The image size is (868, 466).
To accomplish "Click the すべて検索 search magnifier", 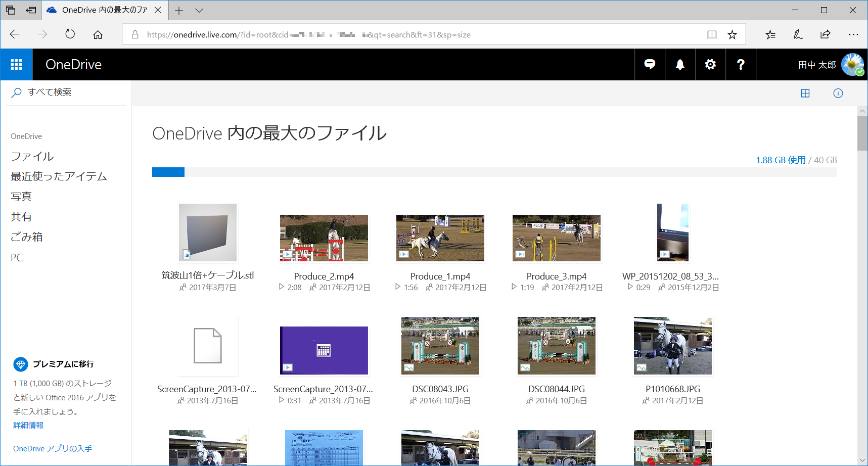I will pyautogui.click(x=16, y=92).
